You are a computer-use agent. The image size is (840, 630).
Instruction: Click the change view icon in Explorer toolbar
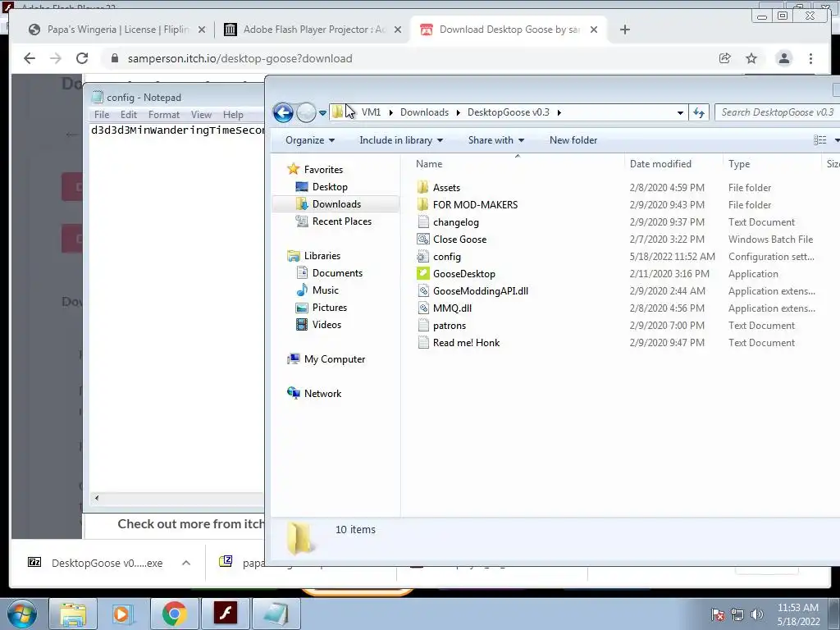(819, 140)
